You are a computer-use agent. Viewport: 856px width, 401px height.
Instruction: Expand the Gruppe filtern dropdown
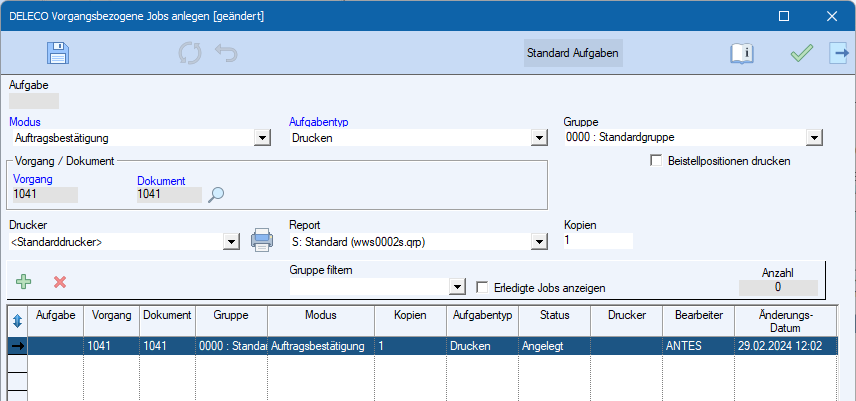(458, 287)
